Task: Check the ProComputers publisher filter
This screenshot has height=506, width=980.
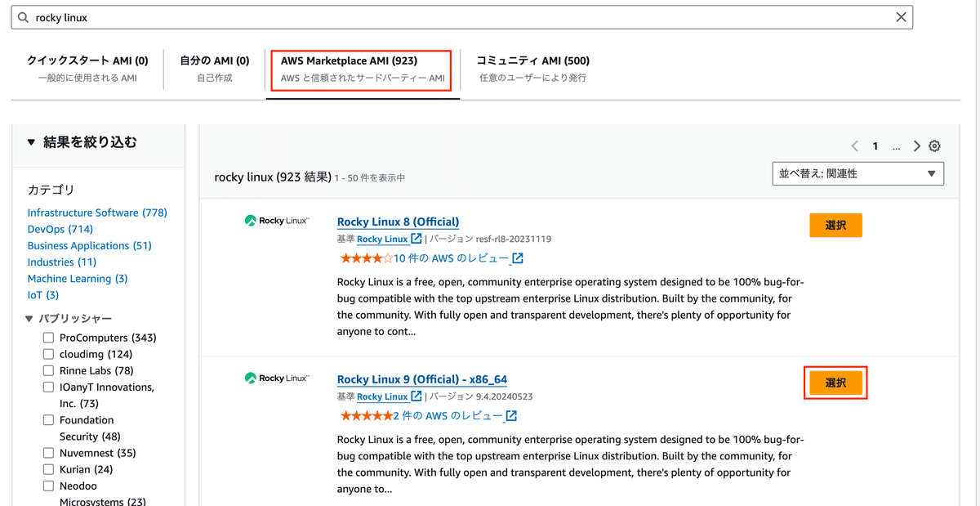Action: (x=48, y=338)
